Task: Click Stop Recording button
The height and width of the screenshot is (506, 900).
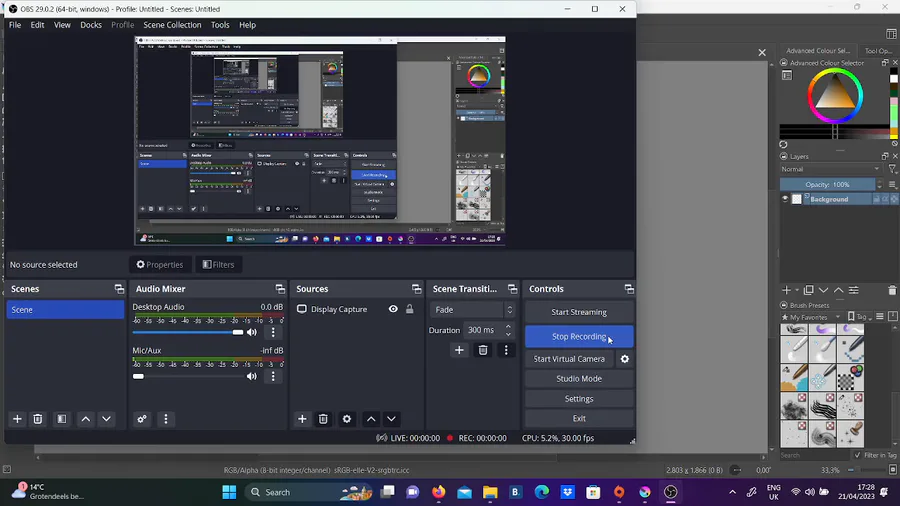Action: (579, 337)
